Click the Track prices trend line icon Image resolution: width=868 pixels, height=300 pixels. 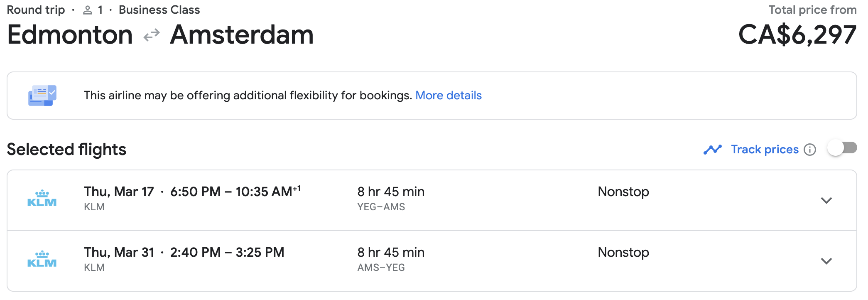(713, 150)
